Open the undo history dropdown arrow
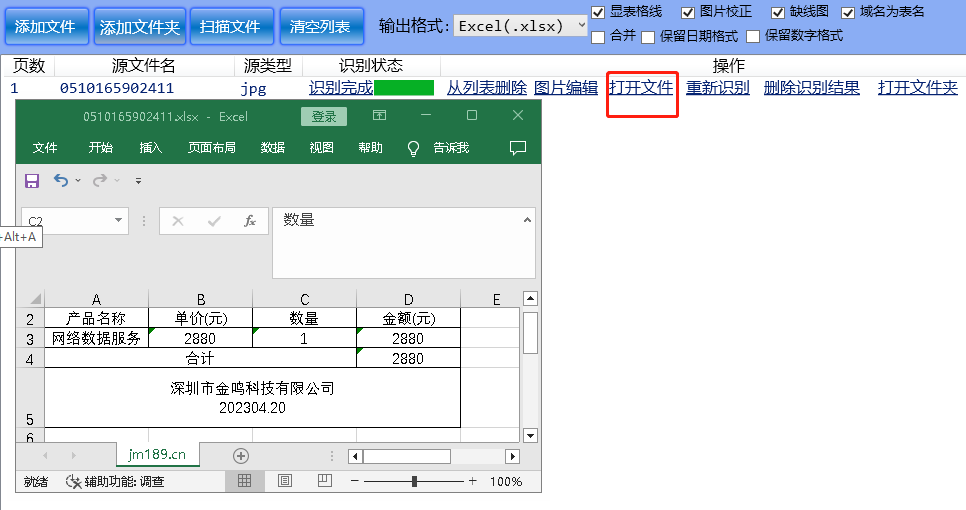The width and height of the screenshot is (966, 510). [78, 180]
